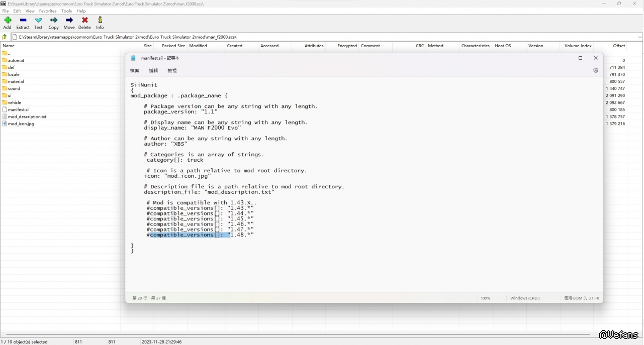Click the author: "XBS" line
The width and height of the screenshot is (644, 345).
165,144
